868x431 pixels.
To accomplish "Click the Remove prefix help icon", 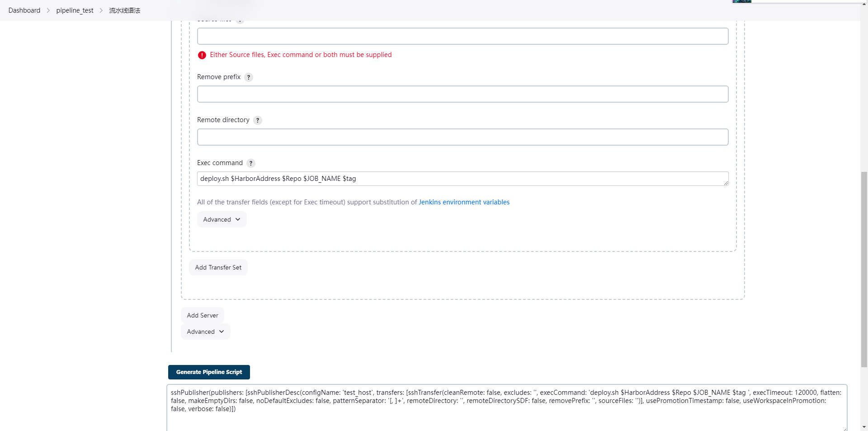I will tap(249, 77).
